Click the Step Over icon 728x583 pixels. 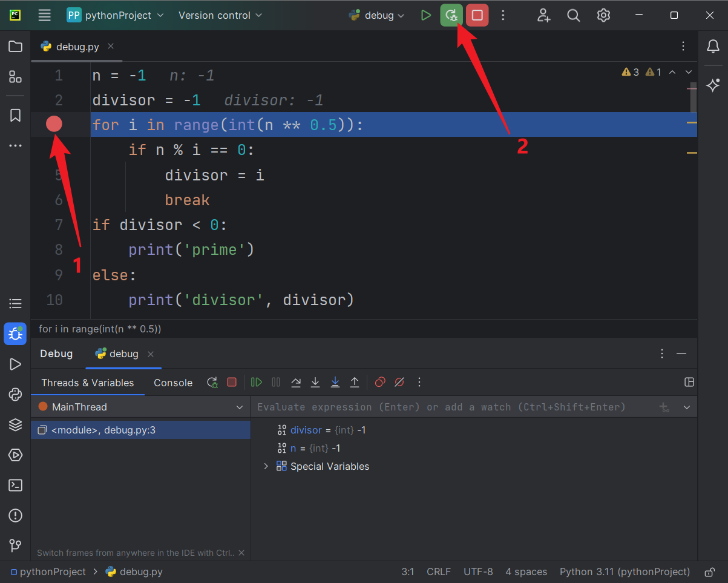pyautogui.click(x=296, y=382)
